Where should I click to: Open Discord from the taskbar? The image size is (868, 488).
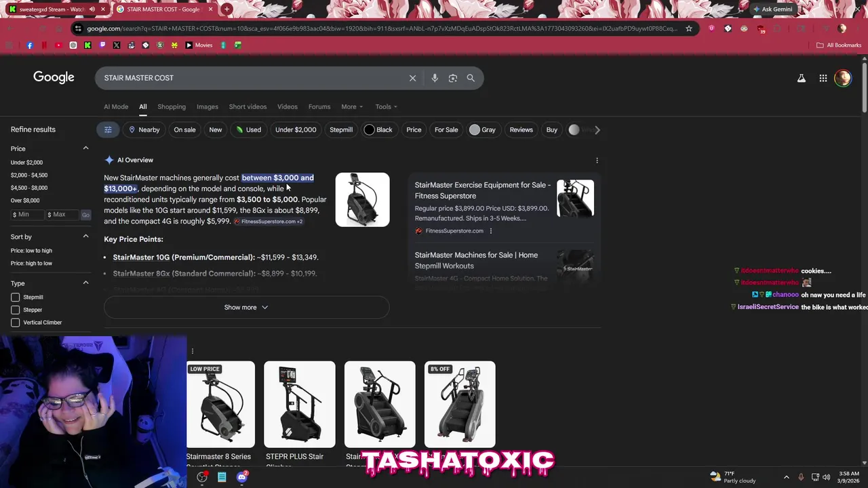(242, 477)
